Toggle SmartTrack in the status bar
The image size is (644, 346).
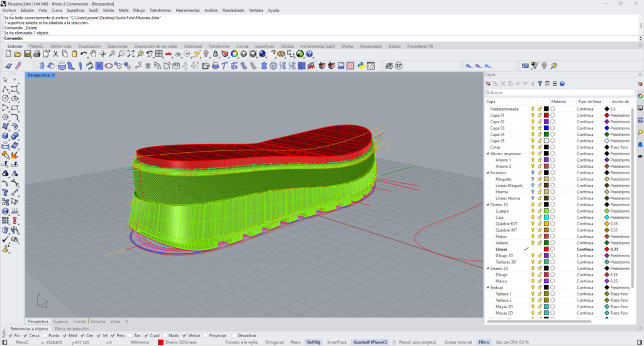click(x=335, y=342)
